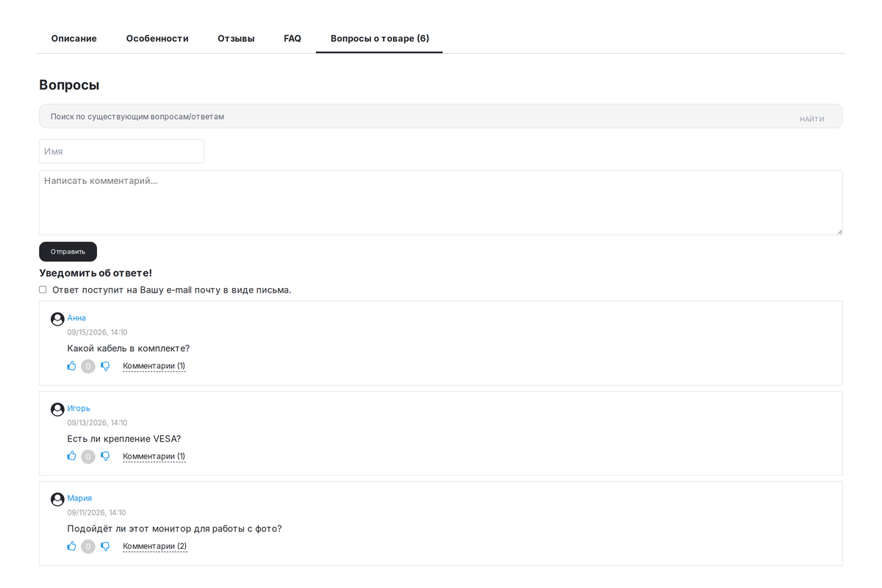882x588 pixels.
Task: Dislike Мария's photo work question
Action: click(105, 546)
